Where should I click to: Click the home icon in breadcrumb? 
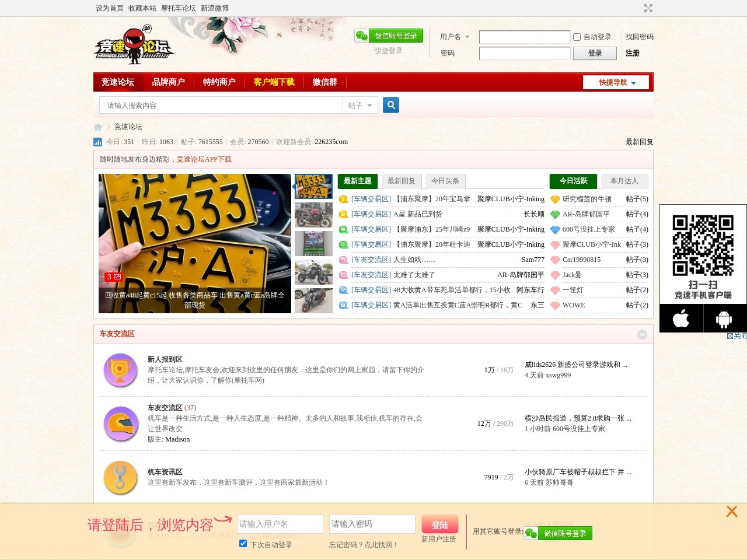98,127
